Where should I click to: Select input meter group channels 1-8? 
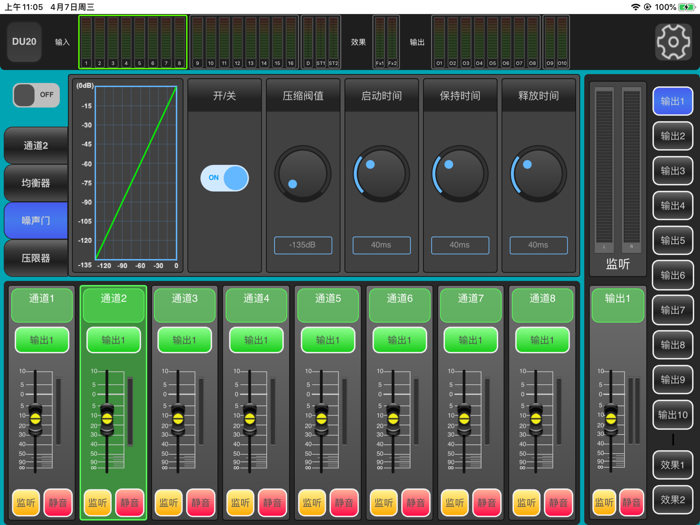pyautogui.click(x=133, y=42)
